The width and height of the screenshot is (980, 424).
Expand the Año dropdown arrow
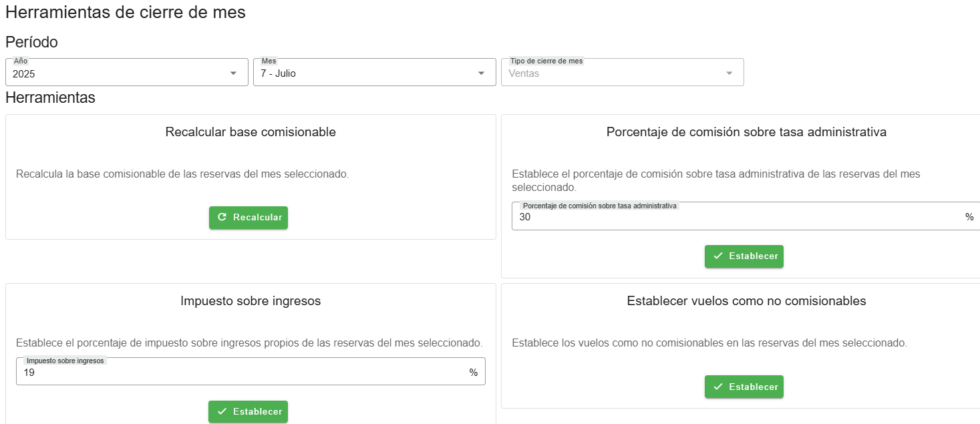point(233,73)
